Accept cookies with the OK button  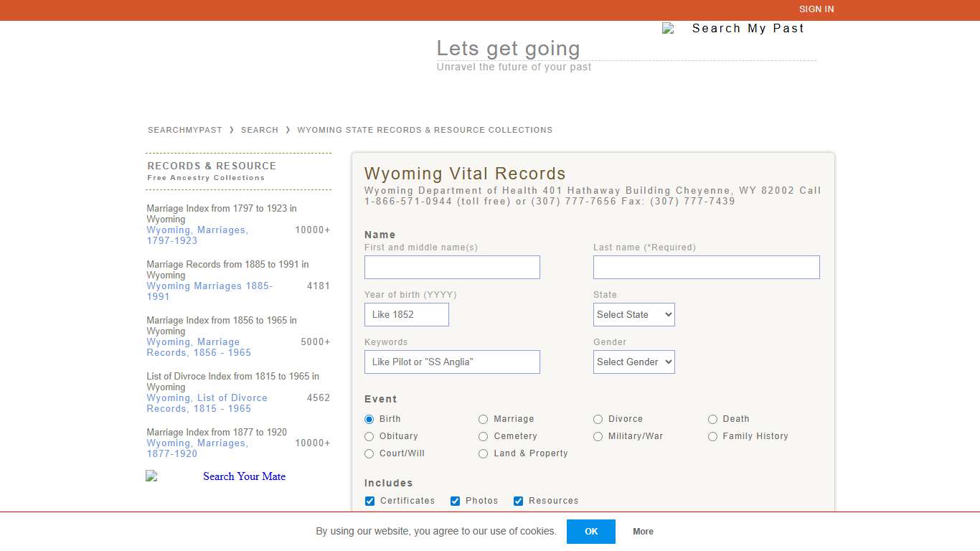pyautogui.click(x=591, y=532)
